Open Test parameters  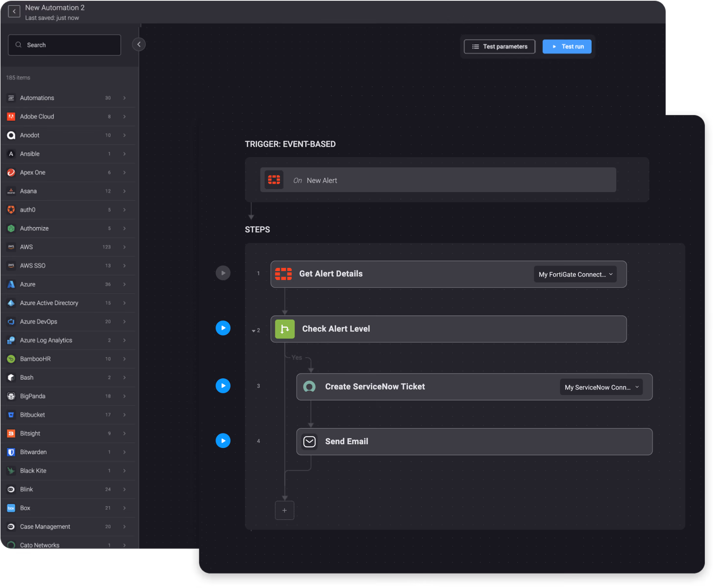(x=500, y=46)
